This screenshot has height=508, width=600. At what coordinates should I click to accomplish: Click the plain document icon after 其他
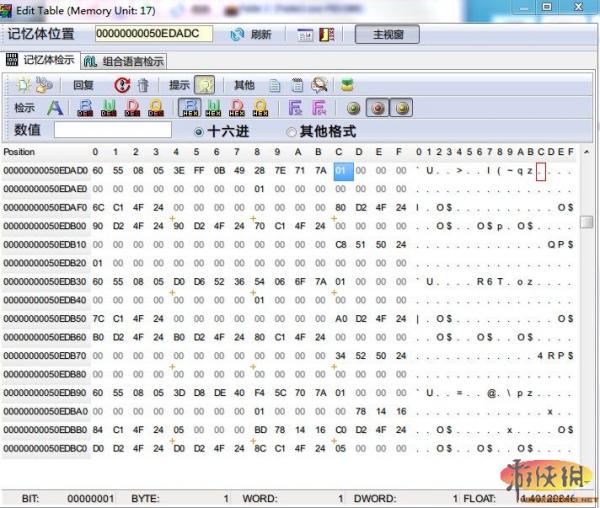[274, 85]
